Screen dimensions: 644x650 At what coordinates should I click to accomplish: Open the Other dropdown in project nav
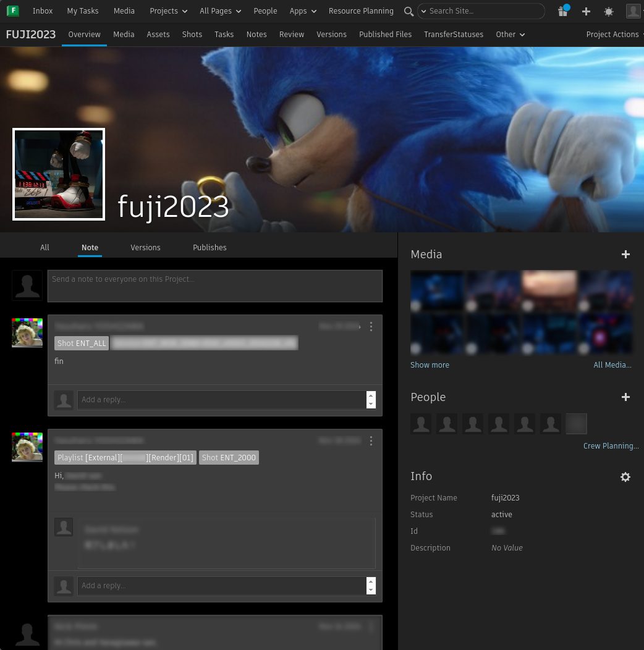pyautogui.click(x=510, y=35)
